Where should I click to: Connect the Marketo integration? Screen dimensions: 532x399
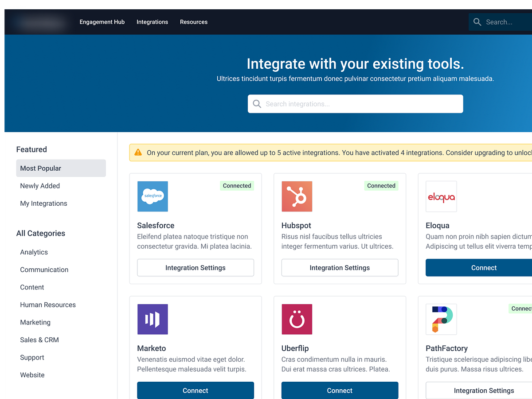coord(196,390)
